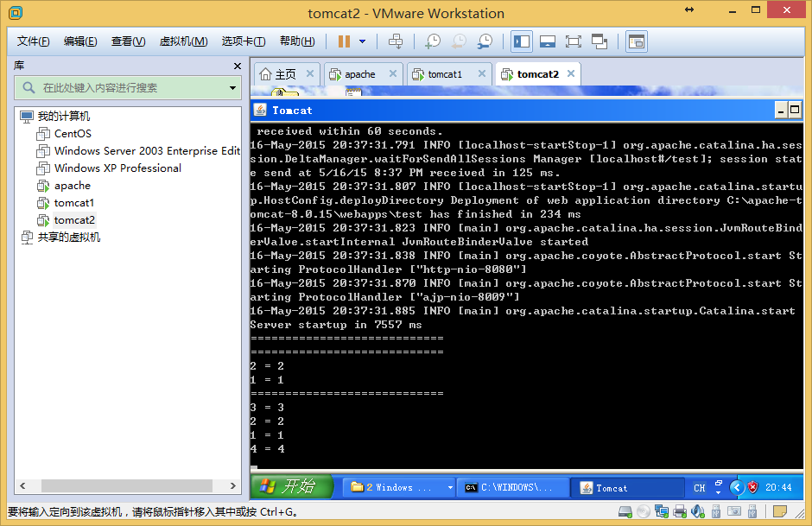Toggle the thumbnail bar view

point(548,41)
